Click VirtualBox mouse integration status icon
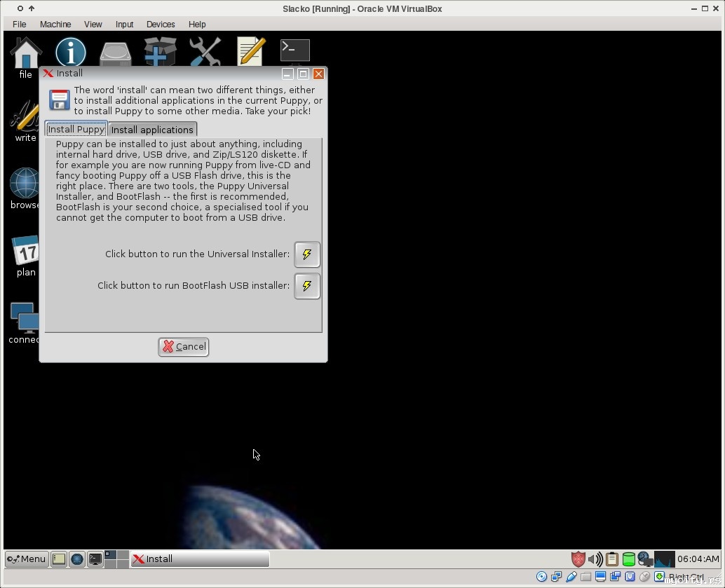Image resolution: width=725 pixels, height=588 pixels. click(x=645, y=577)
